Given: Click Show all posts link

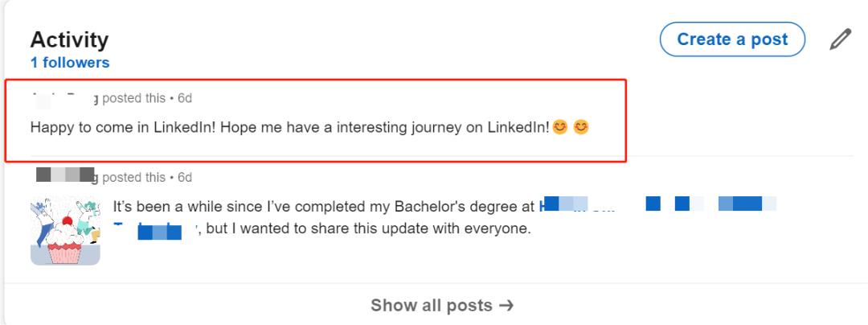Looking at the screenshot, I should pos(431,306).
